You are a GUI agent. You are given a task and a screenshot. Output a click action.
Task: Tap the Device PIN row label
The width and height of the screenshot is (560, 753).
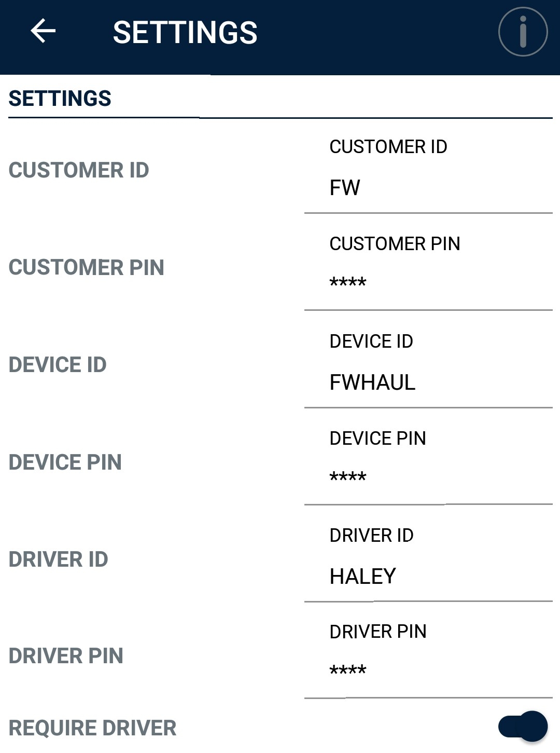tap(65, 462)
